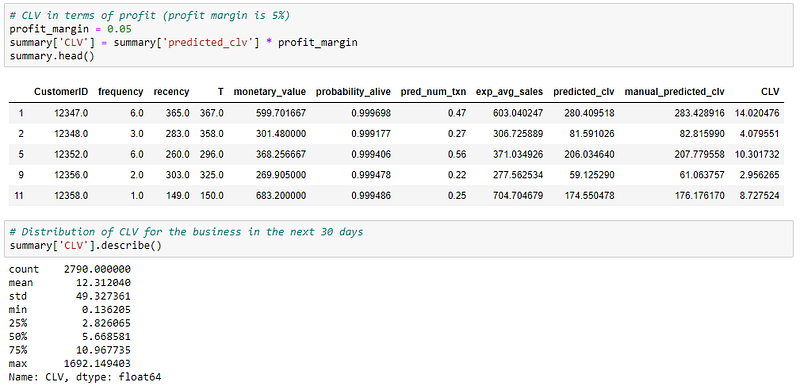Select the manual_predicted_clv column header
This screenshot has height=389, width=800.
click(674, 92)
